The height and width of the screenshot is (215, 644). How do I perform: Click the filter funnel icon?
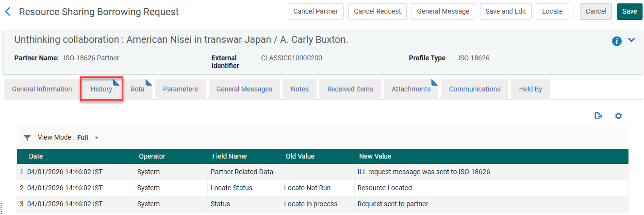click(27, 138)
